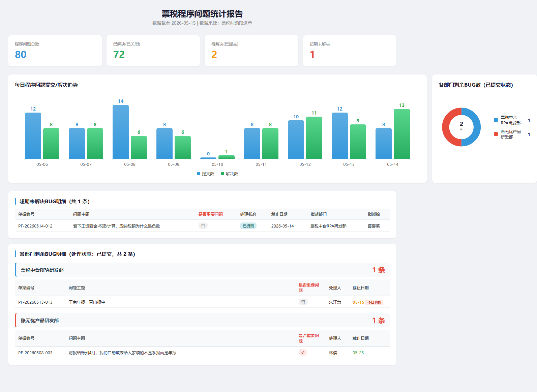Click the 数据截至 2026-05-15 subtitle line
Image resolution: width=537 pixels, height=392 pixels.
(x=202, y=23)
